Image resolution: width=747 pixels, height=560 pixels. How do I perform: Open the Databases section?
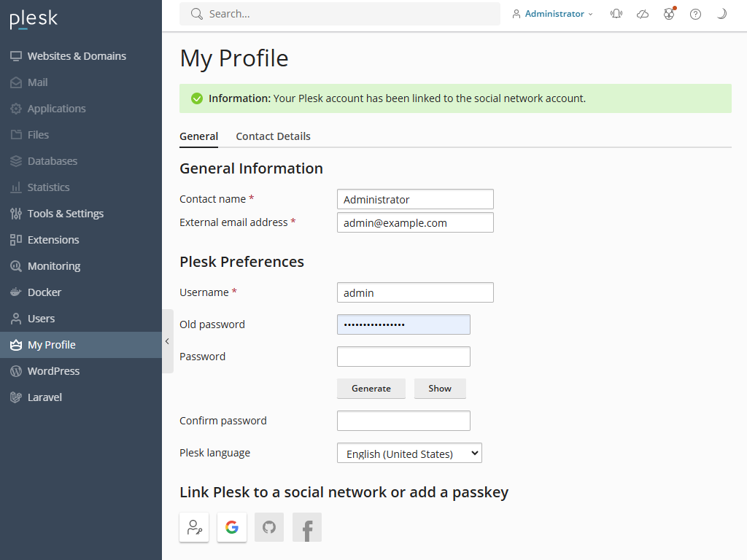pos(53,160)
